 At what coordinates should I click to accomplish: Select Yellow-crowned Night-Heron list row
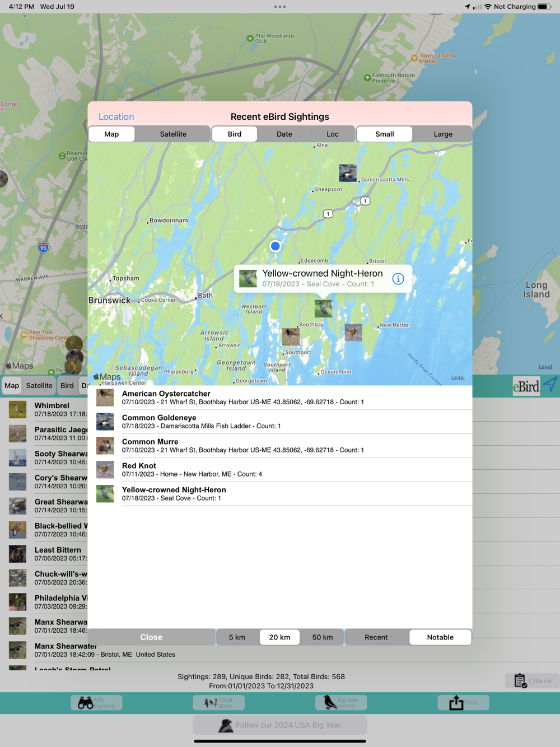tap(280, 494)
